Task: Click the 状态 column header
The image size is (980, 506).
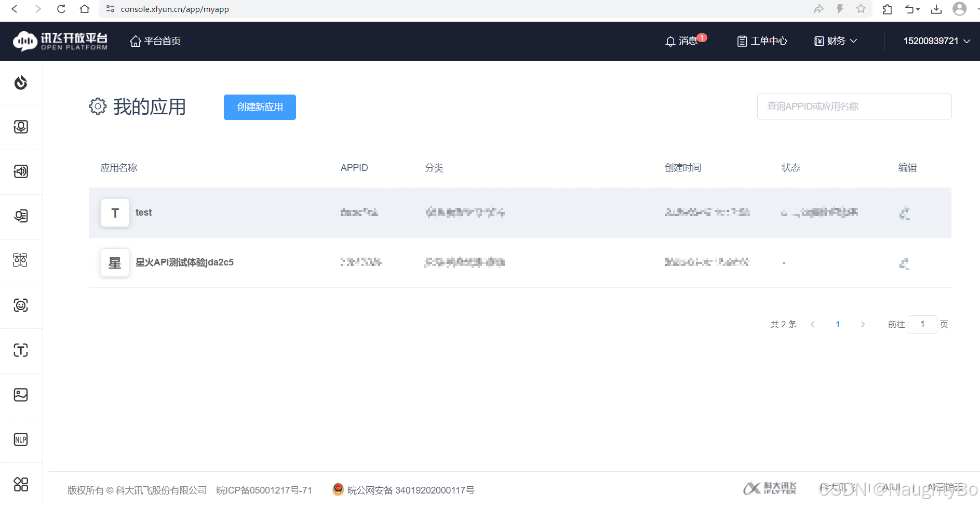Action: (791, 168)
